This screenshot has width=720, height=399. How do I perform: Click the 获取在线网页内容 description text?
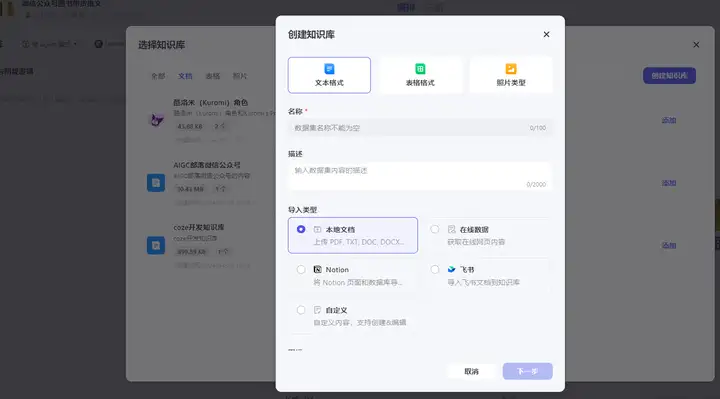476,242
